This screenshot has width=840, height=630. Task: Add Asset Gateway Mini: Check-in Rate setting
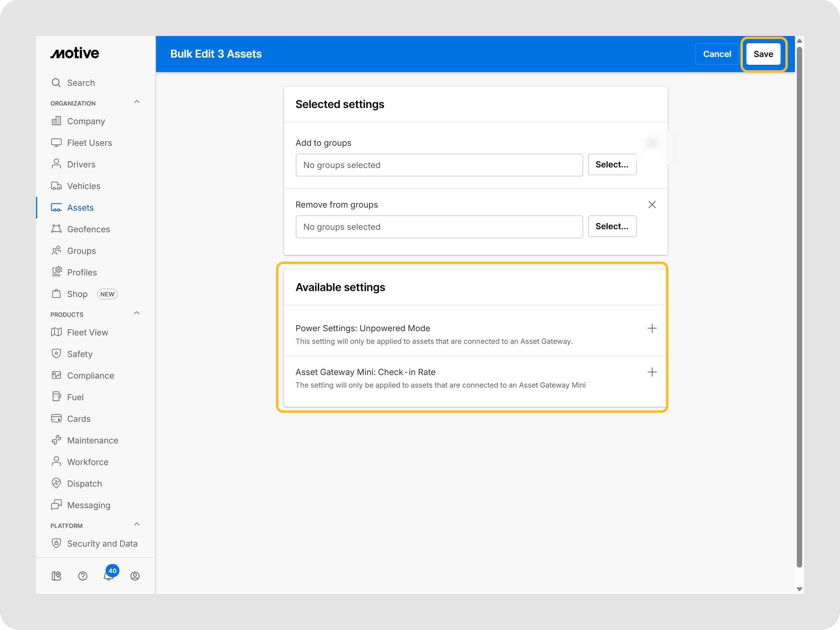pyautogui.click(x=652, y=372)
